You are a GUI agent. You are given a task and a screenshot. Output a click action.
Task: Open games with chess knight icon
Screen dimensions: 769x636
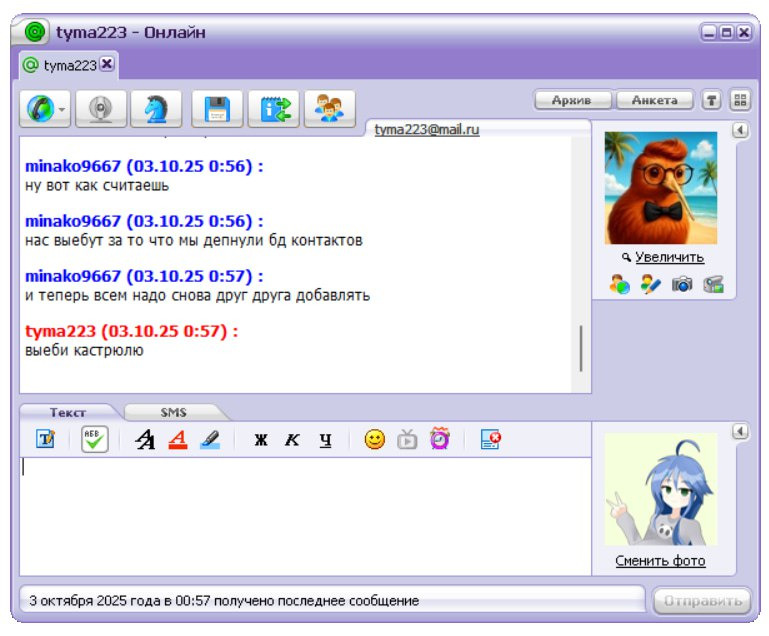click(156, 108)
